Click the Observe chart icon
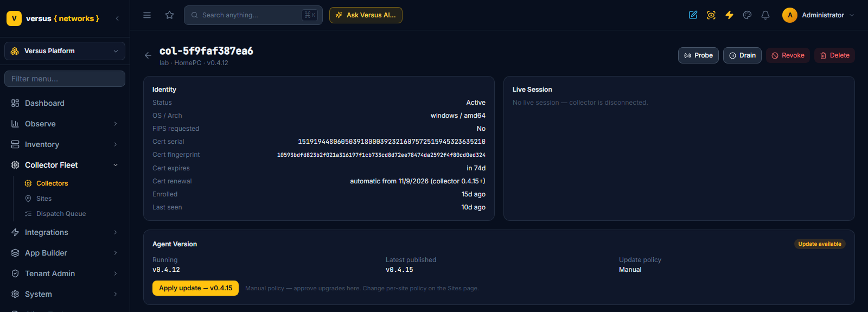The height and width of the screenshot is (312, 868). (15, 124)
